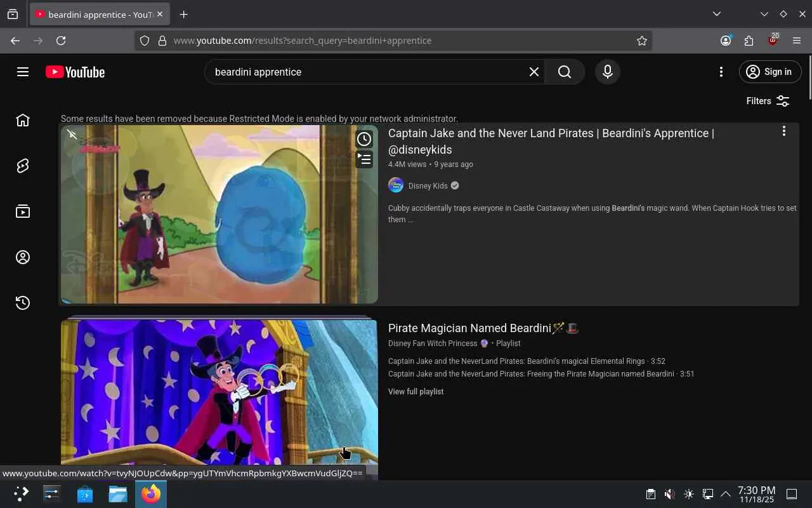The image size is (812, 508).
Task: Open more actions for Beardini's Apprentice video
Action: pos(784,131)
